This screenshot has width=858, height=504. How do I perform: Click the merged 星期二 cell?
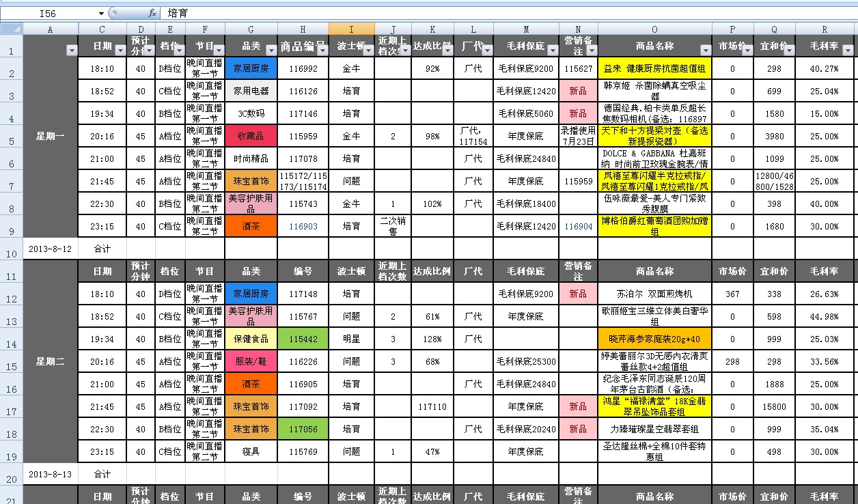click(x=51, y=361)
